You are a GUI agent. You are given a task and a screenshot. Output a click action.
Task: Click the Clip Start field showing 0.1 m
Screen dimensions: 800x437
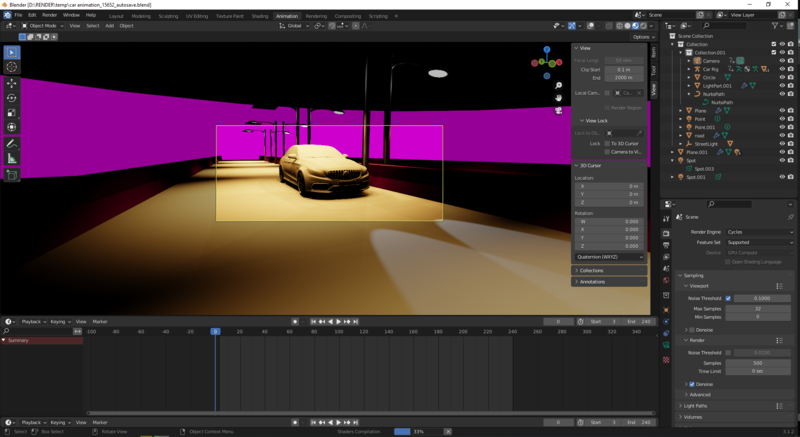(x=623, y=69)
